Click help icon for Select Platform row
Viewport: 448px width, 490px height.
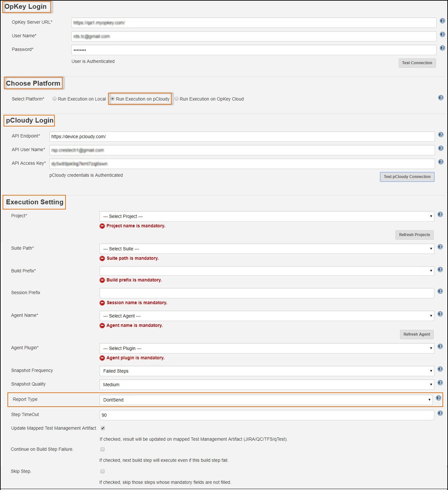tap(441, 98)
